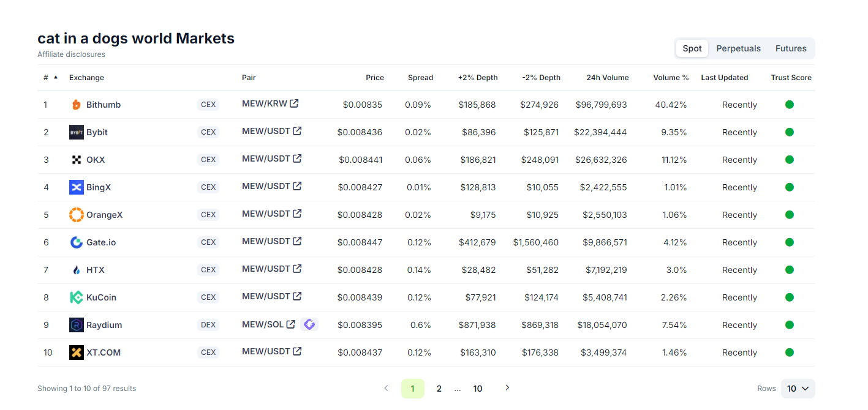Click the Bybit exchange logo
The image size is (868, 410).
pos(77,132)
